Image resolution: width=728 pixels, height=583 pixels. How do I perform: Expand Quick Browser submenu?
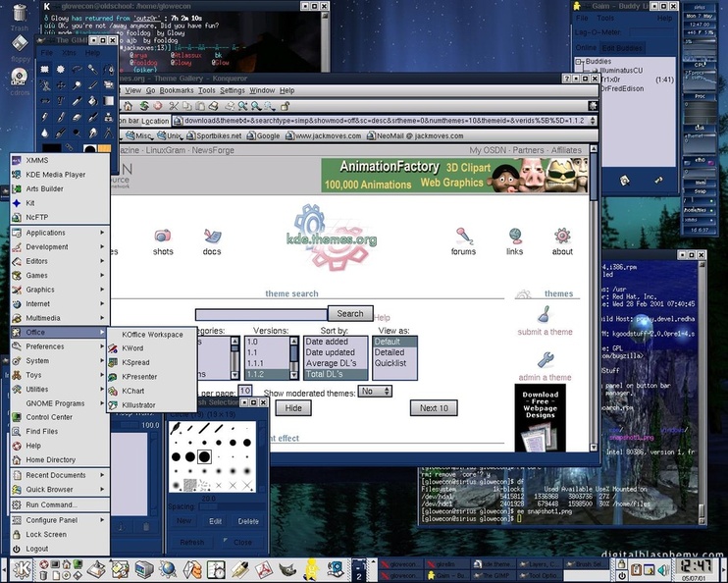(x=60, y=490)
